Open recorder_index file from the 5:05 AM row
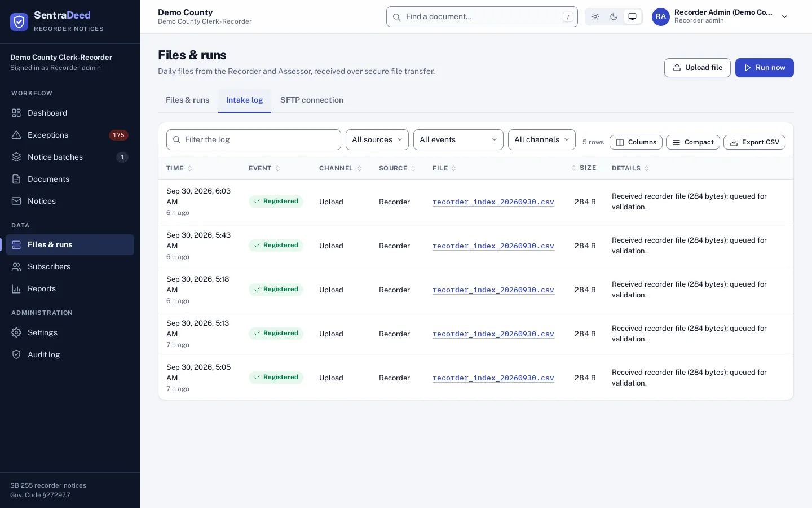The width and height of the screenshot is (812, 508). click(493, 378)
